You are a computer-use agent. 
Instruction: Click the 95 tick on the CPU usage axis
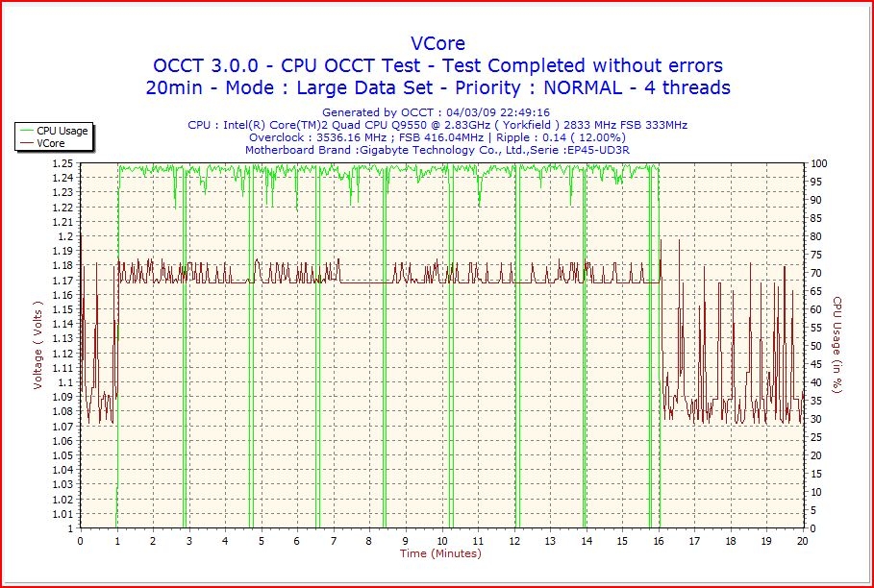(814, 182)
